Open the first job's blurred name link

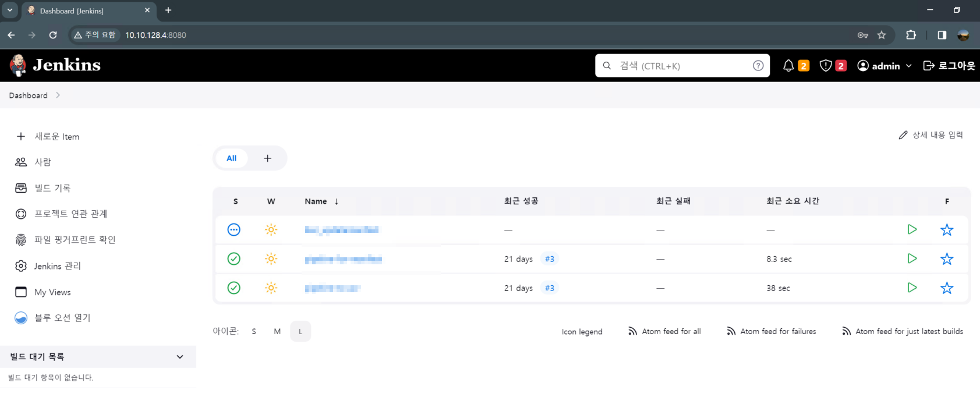(x=341, y=230)
